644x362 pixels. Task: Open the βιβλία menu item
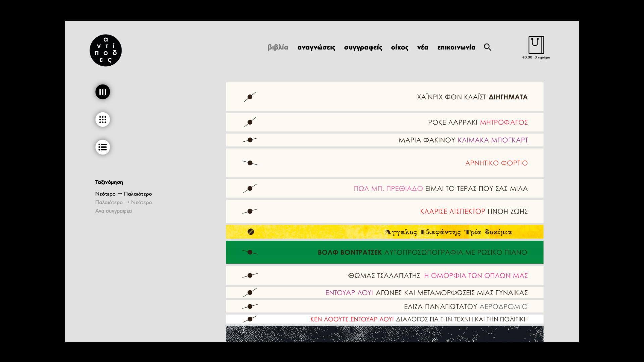pyautogui.click(x=278, y=47)
